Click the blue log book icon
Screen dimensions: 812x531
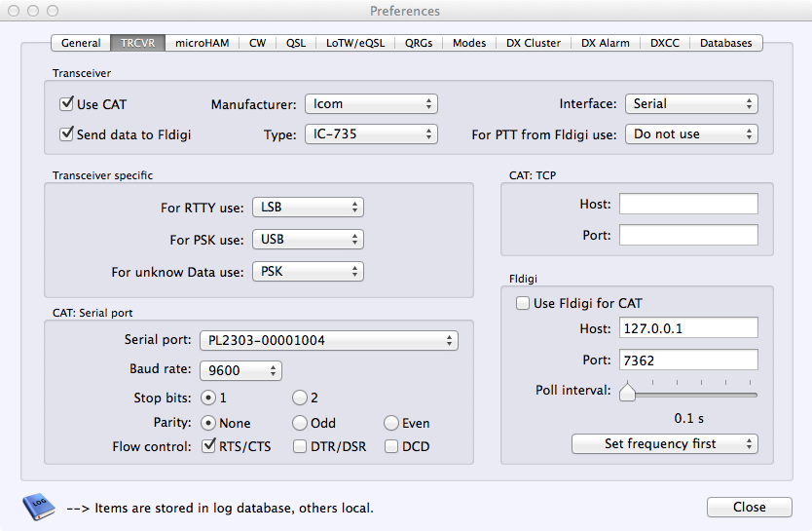38,507
